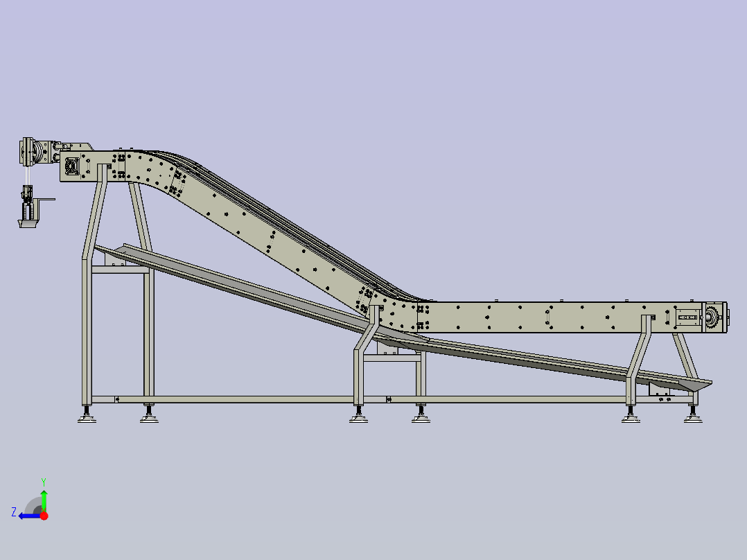This screenshot has height=560, width=747.
Task: Select the square bearing flange on head section
Action: point(72,166)
